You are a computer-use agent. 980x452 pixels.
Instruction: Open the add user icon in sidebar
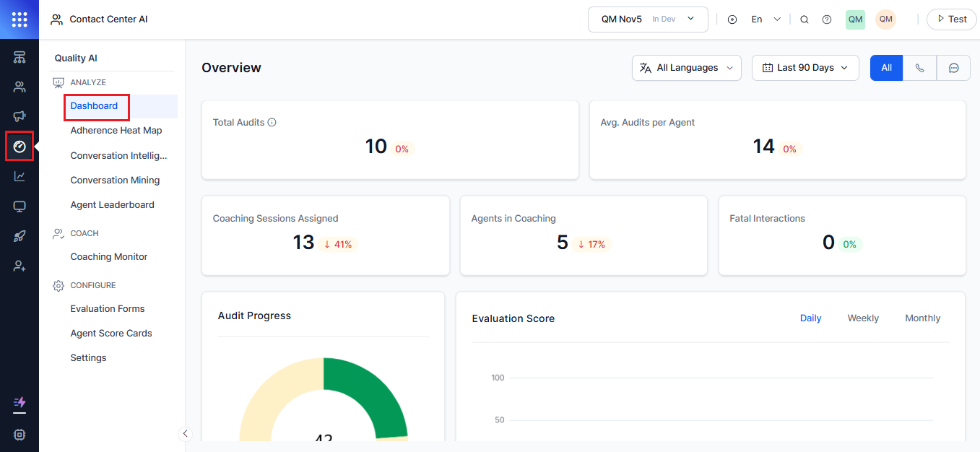pyautogui.click(x=19, y=266)
